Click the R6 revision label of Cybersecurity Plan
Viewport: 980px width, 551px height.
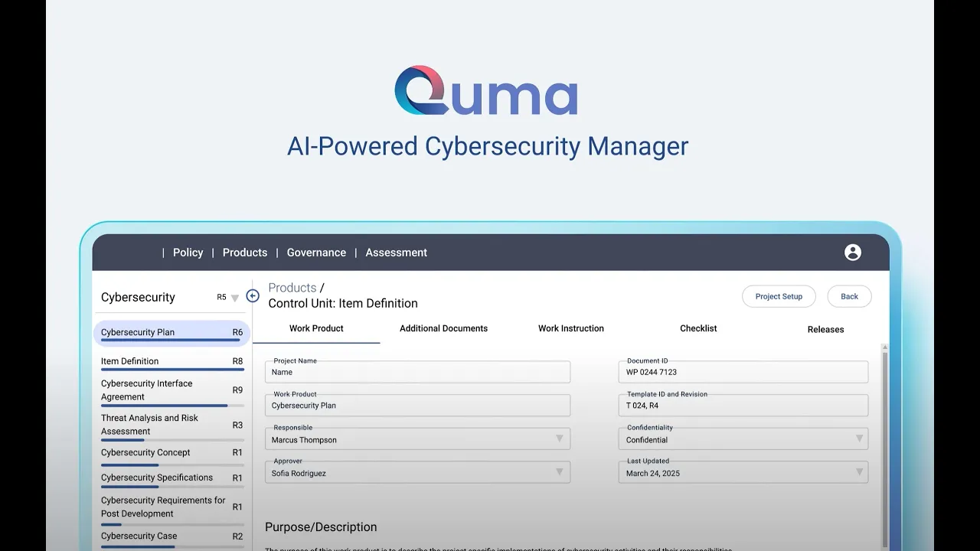coord(237,333)
